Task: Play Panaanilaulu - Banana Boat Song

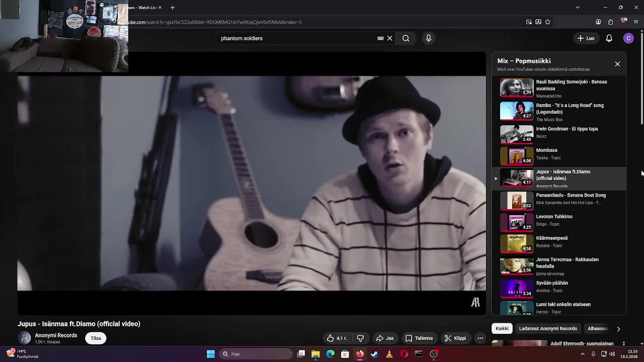Action: [x=558, y=200]
